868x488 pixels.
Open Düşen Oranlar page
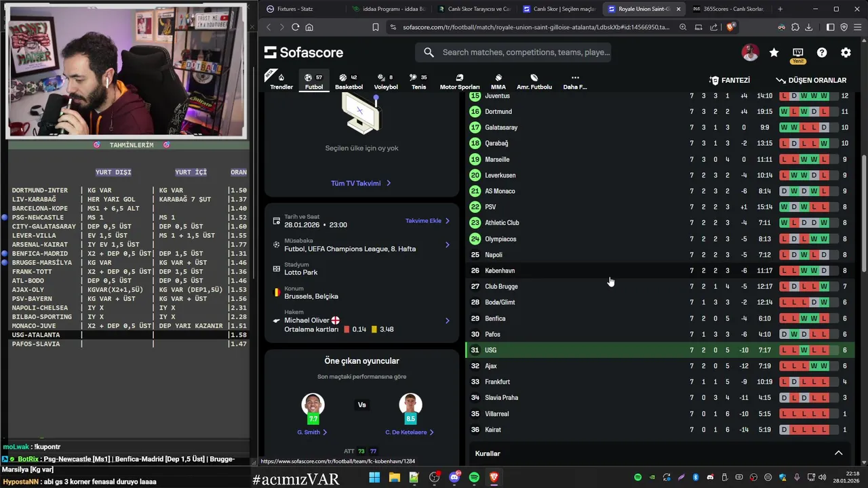coord(811,80)
